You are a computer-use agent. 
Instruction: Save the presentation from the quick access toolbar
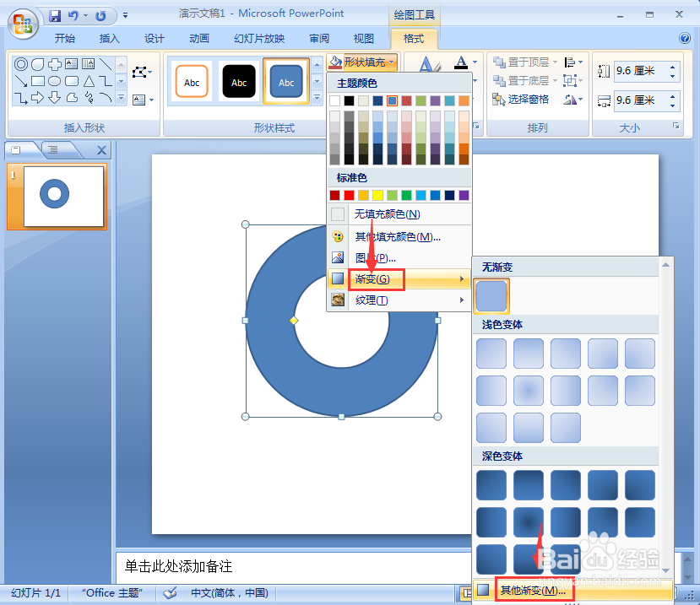55,16
